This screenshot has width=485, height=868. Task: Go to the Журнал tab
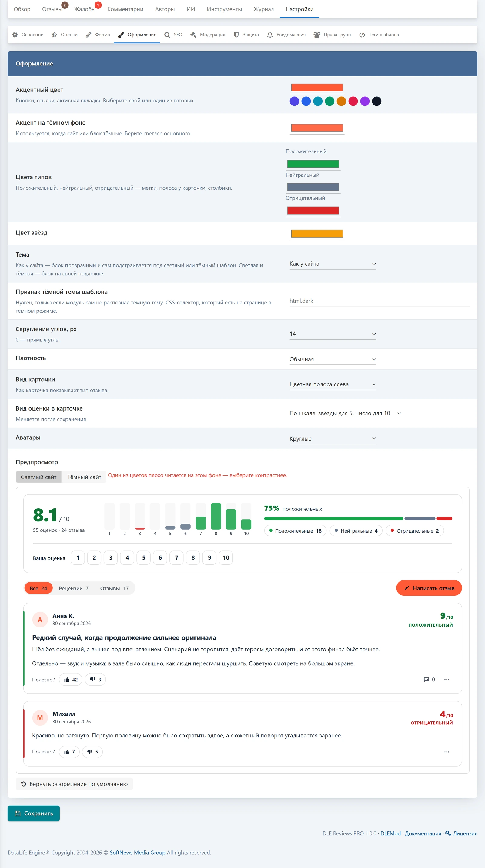tap(263, 9)
